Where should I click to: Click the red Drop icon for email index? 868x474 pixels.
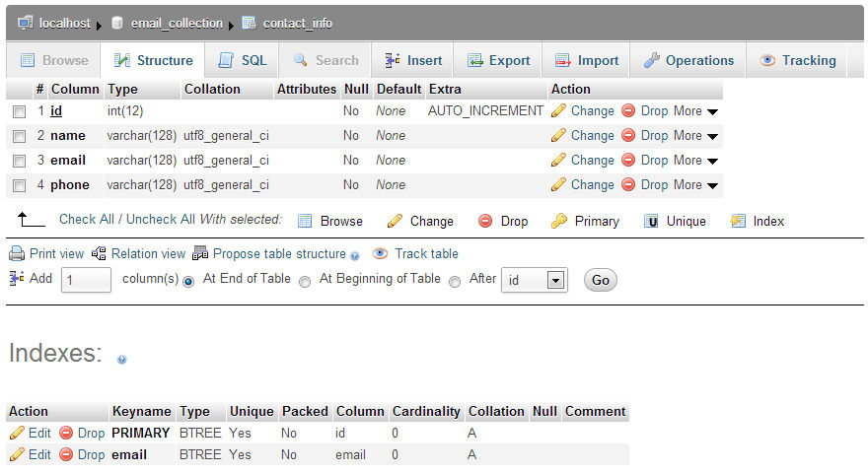click(66, 455)
